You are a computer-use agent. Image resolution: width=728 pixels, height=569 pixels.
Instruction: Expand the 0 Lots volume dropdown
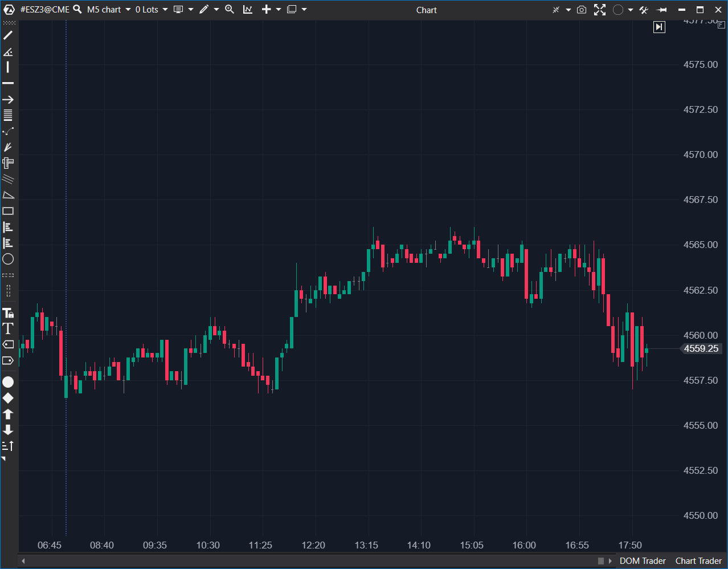(165, 10)
